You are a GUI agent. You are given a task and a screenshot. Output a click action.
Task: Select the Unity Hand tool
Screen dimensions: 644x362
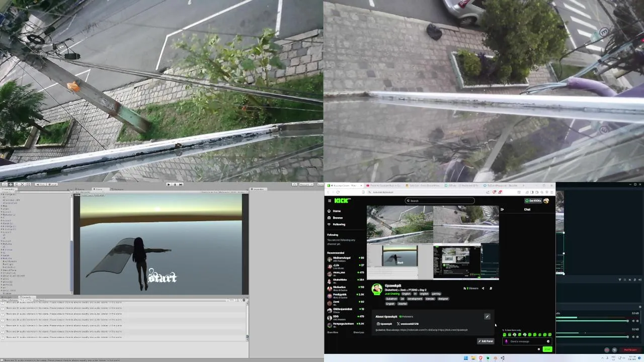5,185
